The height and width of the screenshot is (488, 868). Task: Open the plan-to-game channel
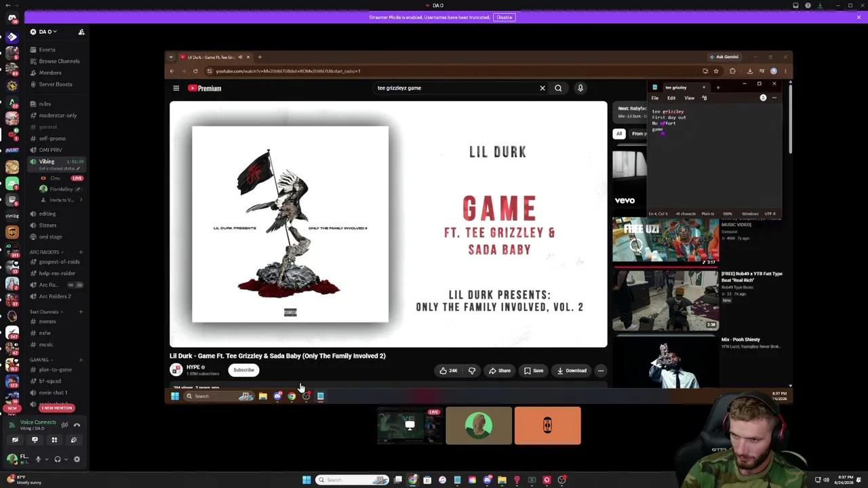click(56, 369)
